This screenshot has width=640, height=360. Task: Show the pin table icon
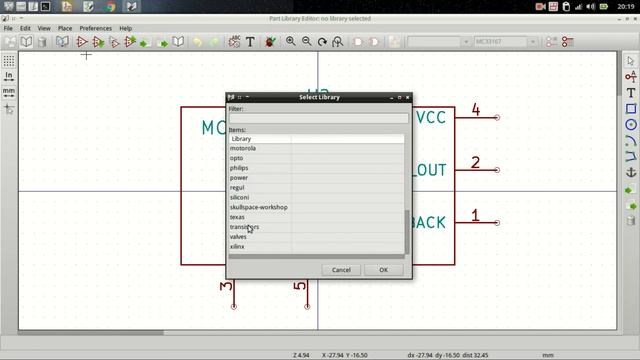tap(567, 42)
